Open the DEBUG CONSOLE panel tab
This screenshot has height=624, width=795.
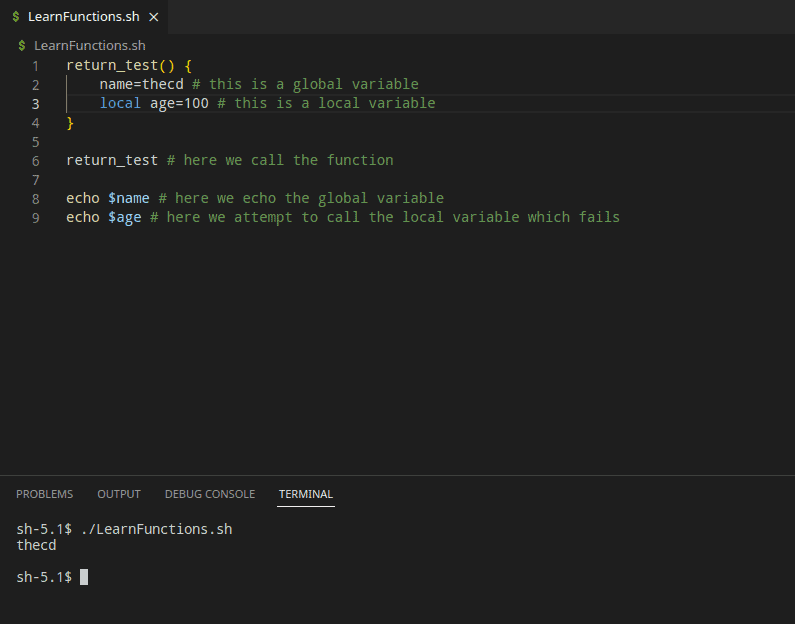[x=210, y=494]
